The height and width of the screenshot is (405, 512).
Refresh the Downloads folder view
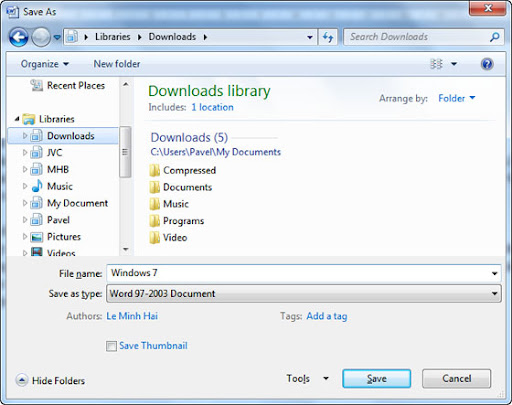pos(328,37)
